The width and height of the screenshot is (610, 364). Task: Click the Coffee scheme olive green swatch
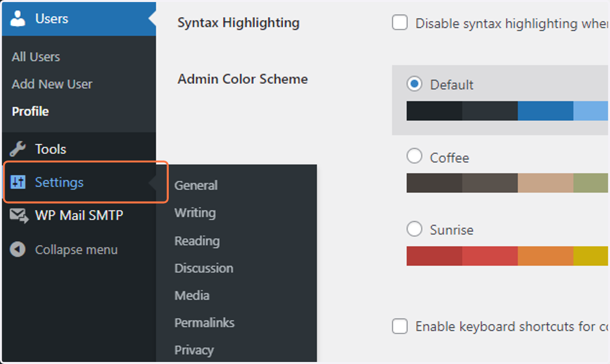[x=591, y=183]
